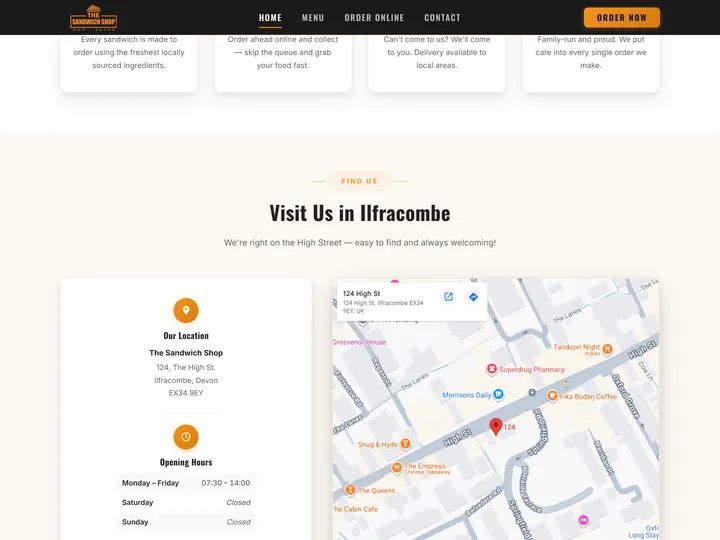Select Morrisons Daily map pin
Screen dimensions: 720x540
(498, 394)
